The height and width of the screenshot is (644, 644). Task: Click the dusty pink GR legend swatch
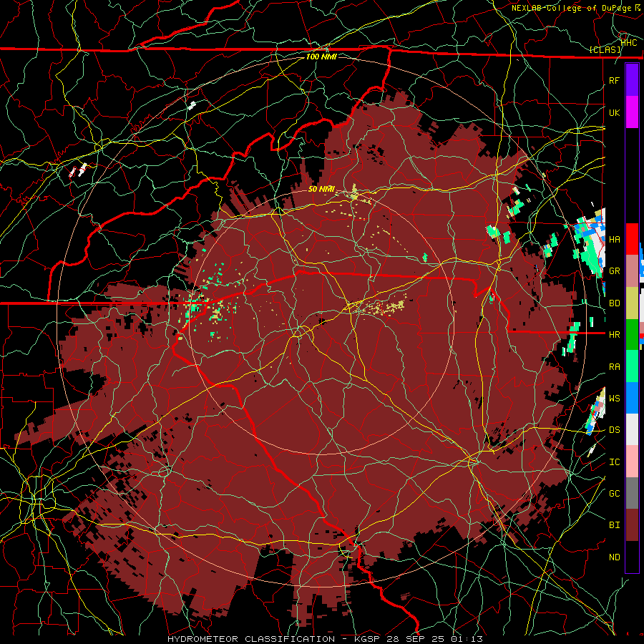tap(632, 271)
